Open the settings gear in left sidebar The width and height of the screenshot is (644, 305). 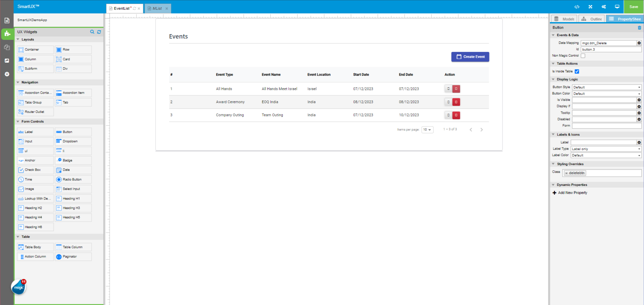tap(7, 74)
